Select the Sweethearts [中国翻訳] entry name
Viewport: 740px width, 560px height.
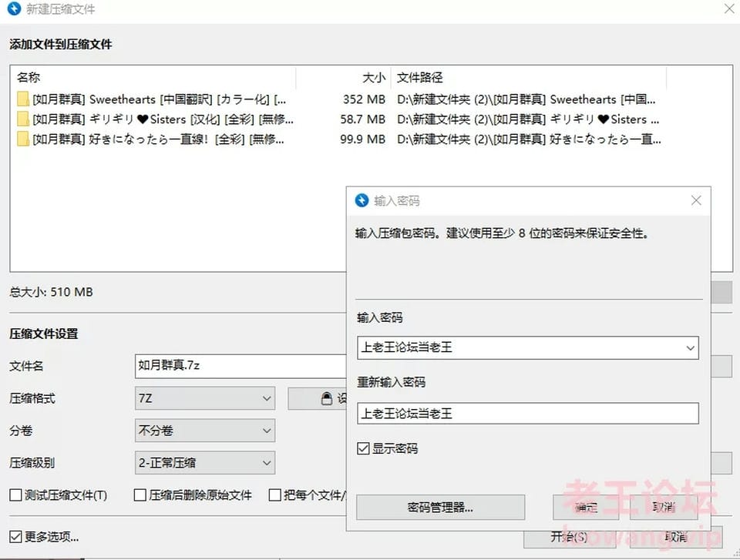pos(159,99)
